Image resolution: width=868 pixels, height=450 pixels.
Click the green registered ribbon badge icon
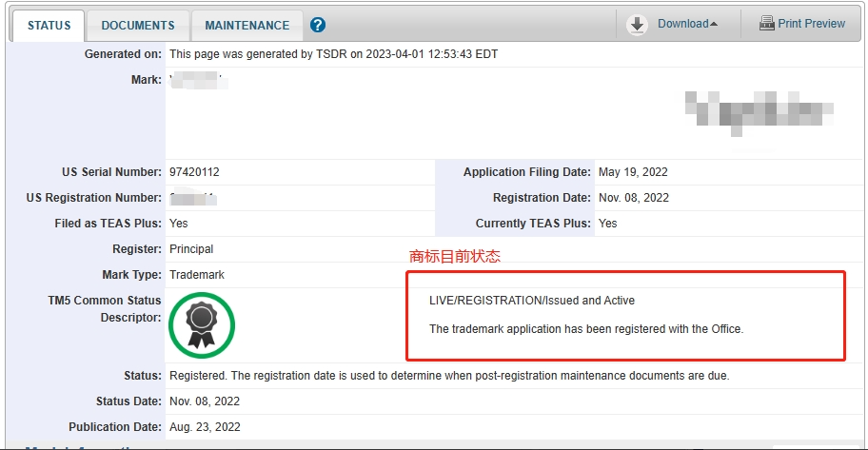pos(202,325)
